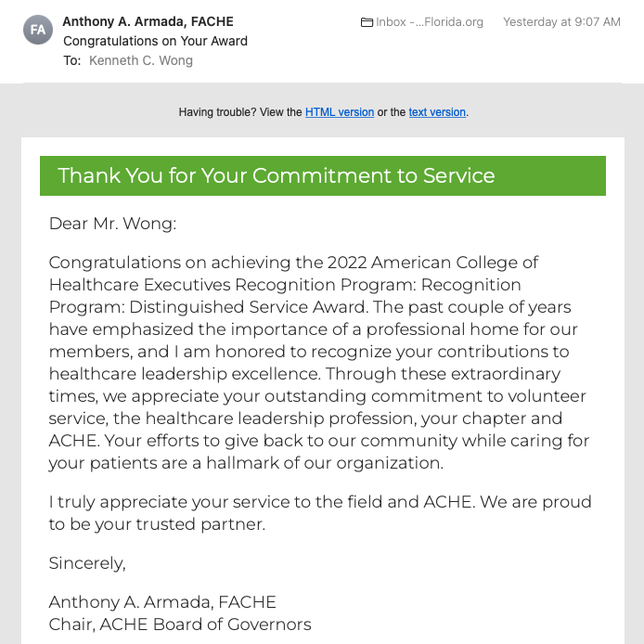Open the text version link
Screen dimensions: 644x644
437,112
